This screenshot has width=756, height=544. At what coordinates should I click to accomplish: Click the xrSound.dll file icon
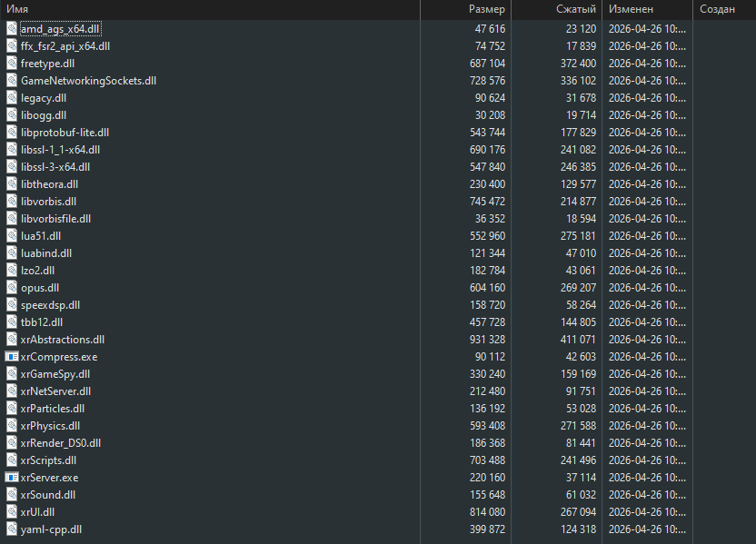point(12,495)
